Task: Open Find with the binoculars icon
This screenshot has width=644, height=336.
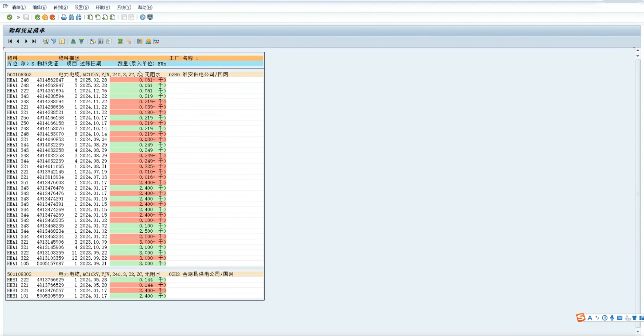Action: [x=71, y=17]
